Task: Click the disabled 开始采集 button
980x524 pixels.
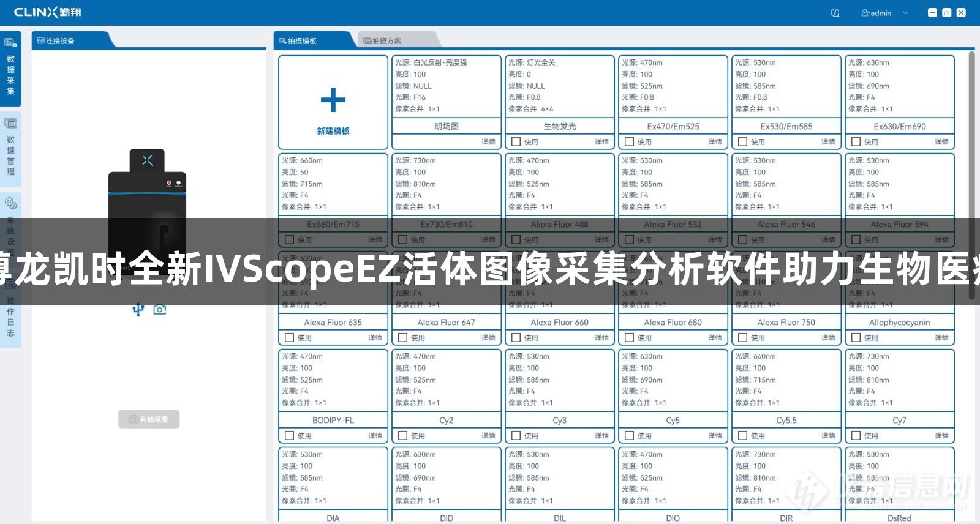Action: [149, 419]
